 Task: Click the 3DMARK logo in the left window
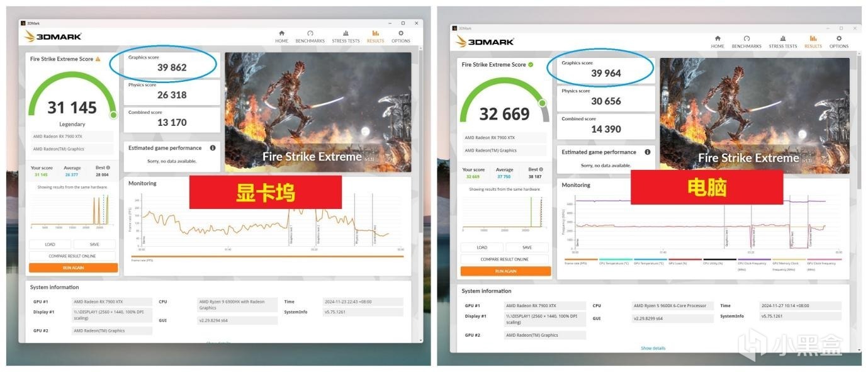click(54, 37)
